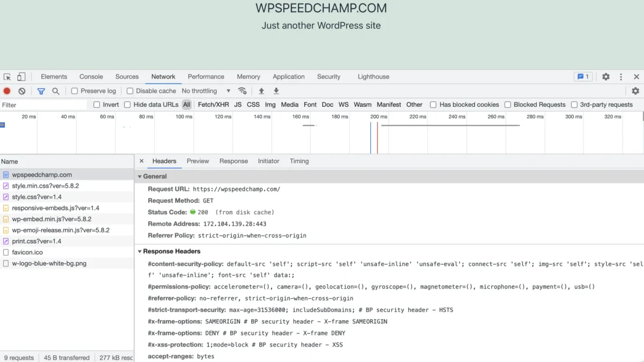Open DevTools settings gear icon
The image size is (644, 362).
pos(606,77)
